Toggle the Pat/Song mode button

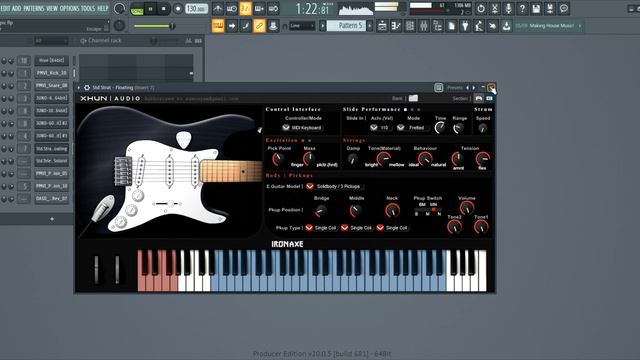137,9
